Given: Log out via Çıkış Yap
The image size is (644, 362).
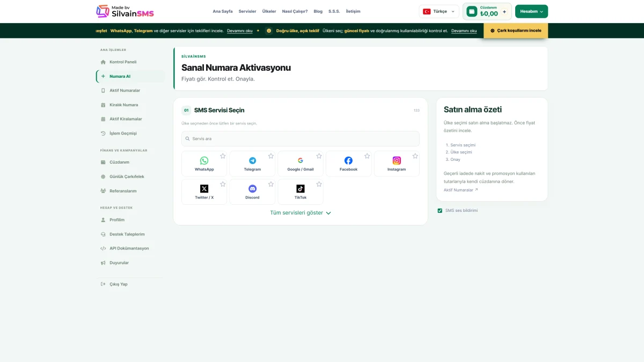Looking at the screenshot, I should tap(130, 284).
